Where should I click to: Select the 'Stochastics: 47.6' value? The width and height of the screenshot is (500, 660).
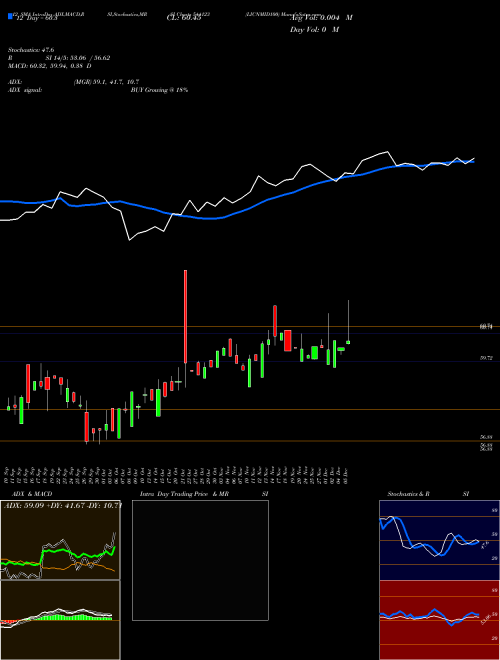31,50
